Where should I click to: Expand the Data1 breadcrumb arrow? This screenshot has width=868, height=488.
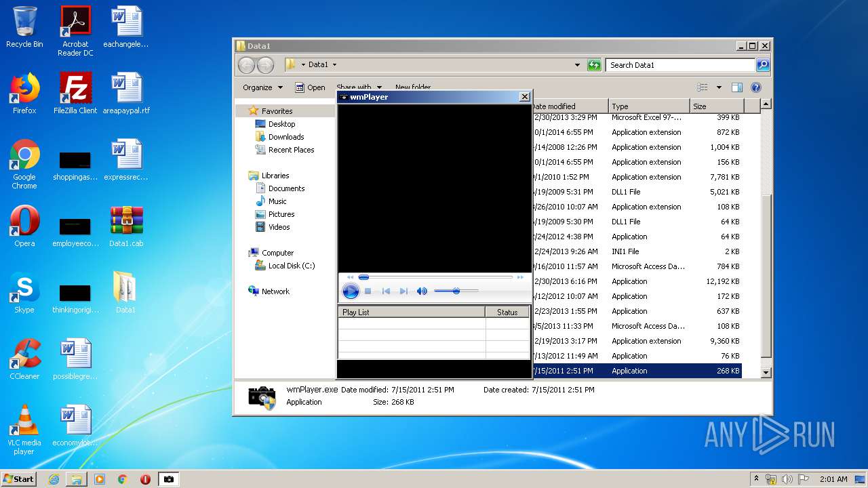point(334,65)
